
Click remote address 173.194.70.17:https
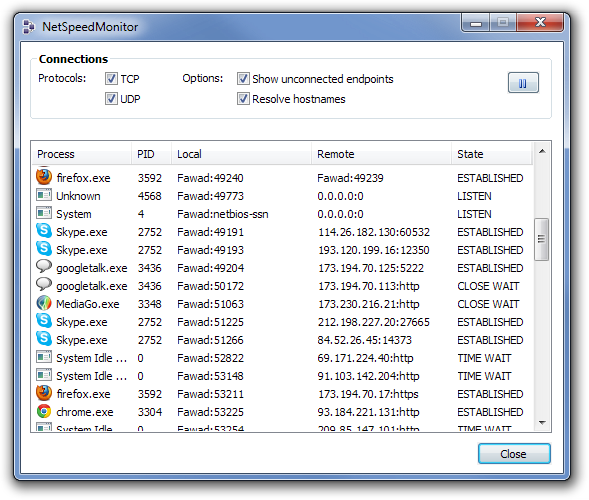[368, 394]
